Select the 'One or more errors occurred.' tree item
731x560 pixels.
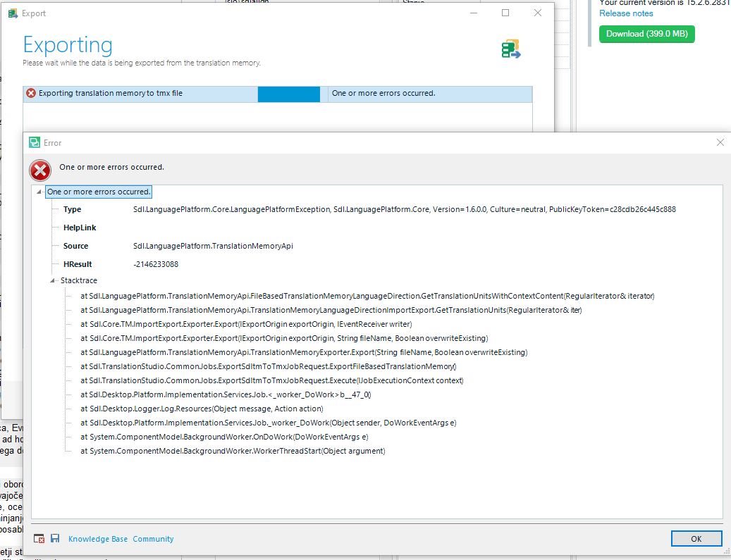pos(99,192)
